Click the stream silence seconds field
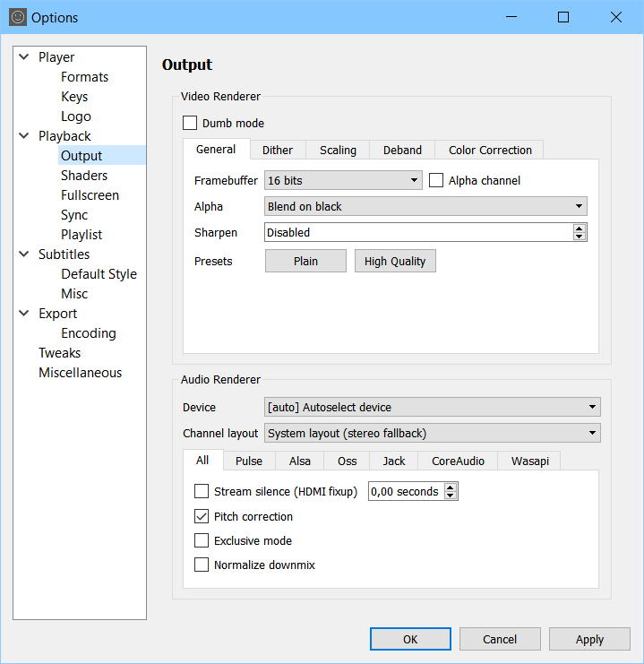 [405, 491]
